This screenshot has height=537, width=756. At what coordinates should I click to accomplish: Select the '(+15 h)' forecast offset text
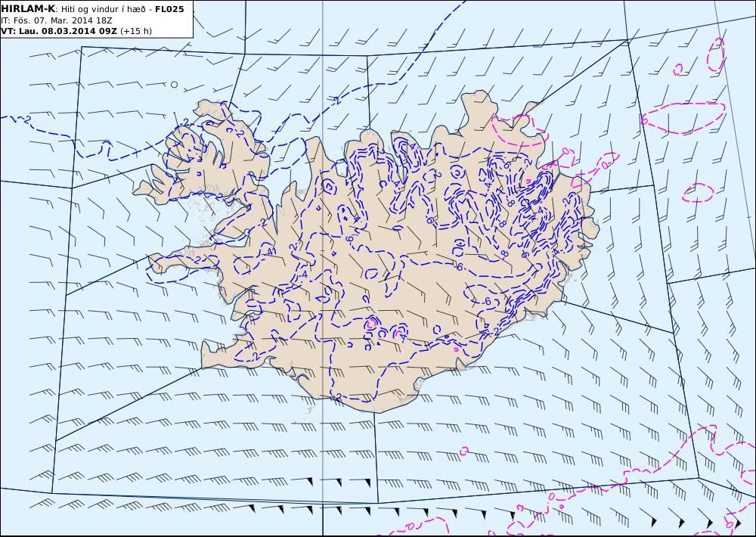[136, 31]
